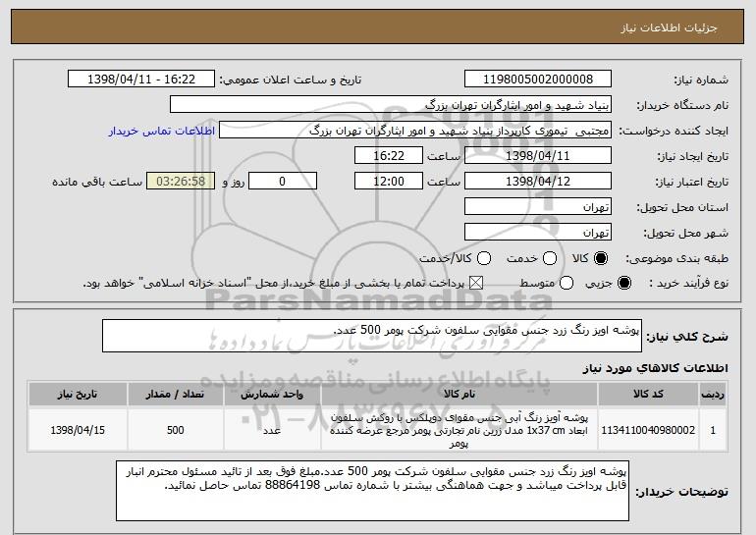The height and width of the screenshot is (535, 756).
Task: Click the ایجاد کننده درخواست field
Action: [415, 131]
